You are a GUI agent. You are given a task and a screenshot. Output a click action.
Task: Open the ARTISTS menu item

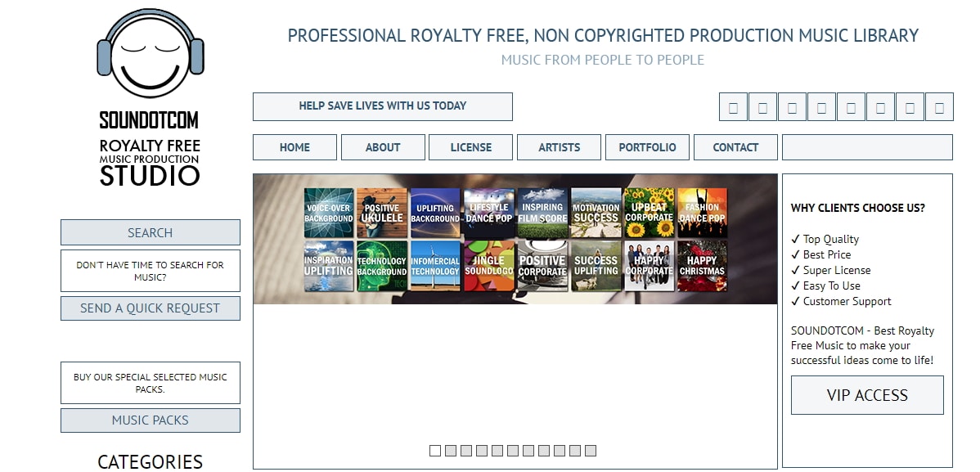click(560, 147)
